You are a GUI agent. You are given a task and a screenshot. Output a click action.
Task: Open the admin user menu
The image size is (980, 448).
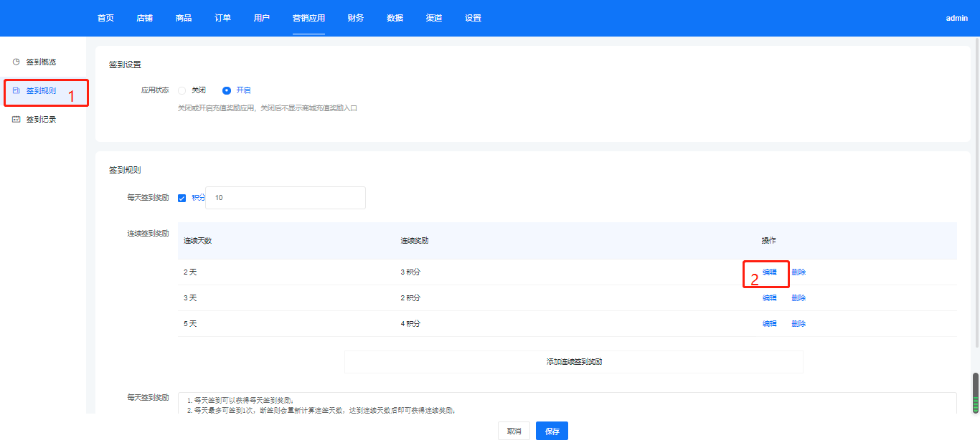tap(956, 19)
